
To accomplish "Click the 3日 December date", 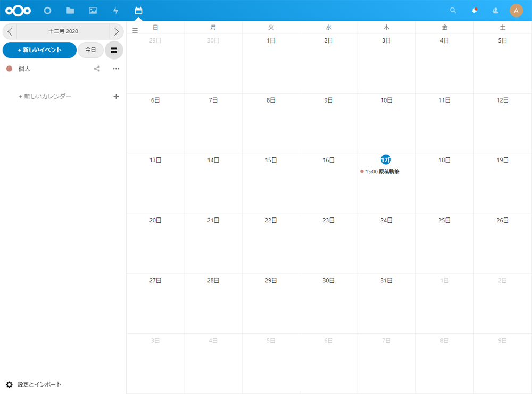I will pos(386,41).
